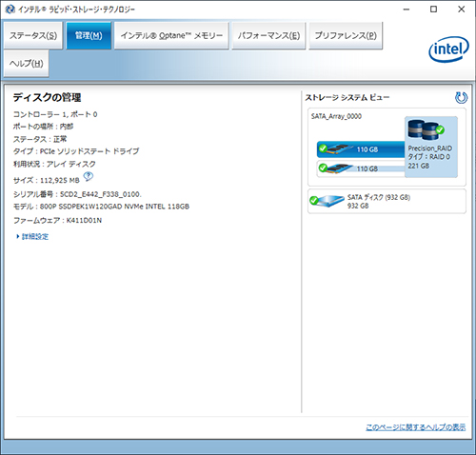Select the 管理(M) tab
Screen dimensions: 476x455
point(89,35)
